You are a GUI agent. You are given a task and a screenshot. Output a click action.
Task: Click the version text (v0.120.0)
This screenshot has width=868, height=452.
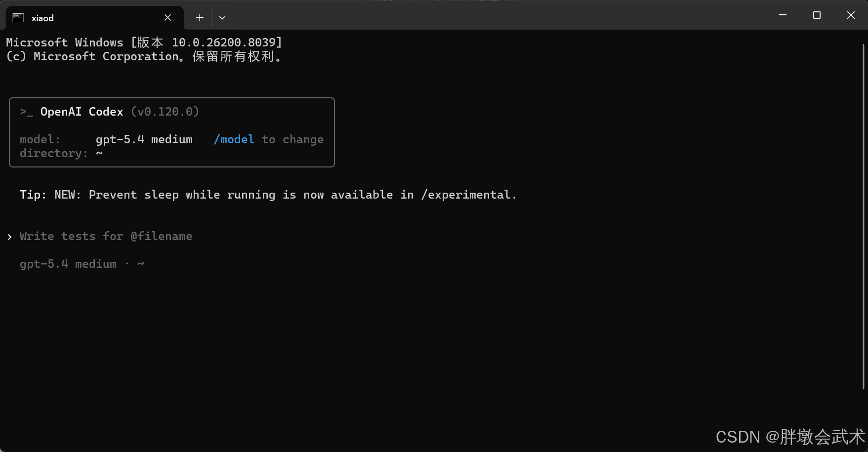pyautogui.click(x=165, y=112)
